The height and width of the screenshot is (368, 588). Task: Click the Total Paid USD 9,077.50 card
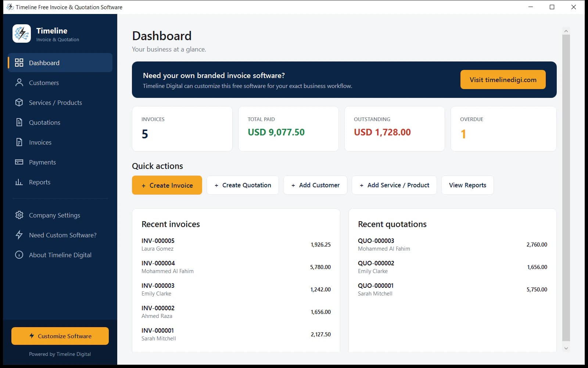288,129
